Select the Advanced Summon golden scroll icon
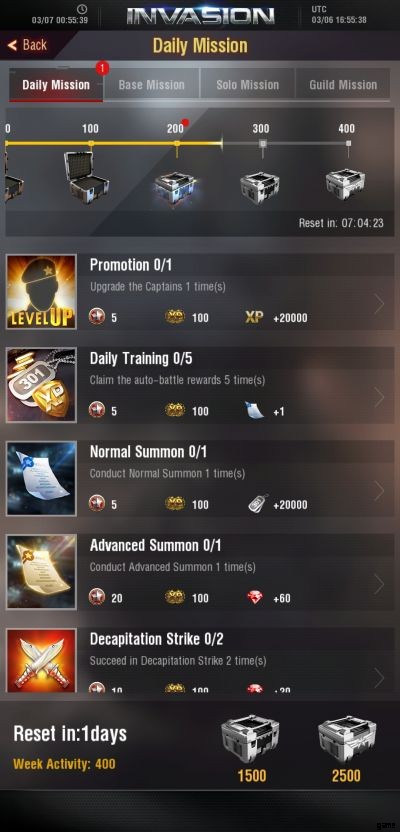This screenshot has height=832, width=400. pos(41,572)
